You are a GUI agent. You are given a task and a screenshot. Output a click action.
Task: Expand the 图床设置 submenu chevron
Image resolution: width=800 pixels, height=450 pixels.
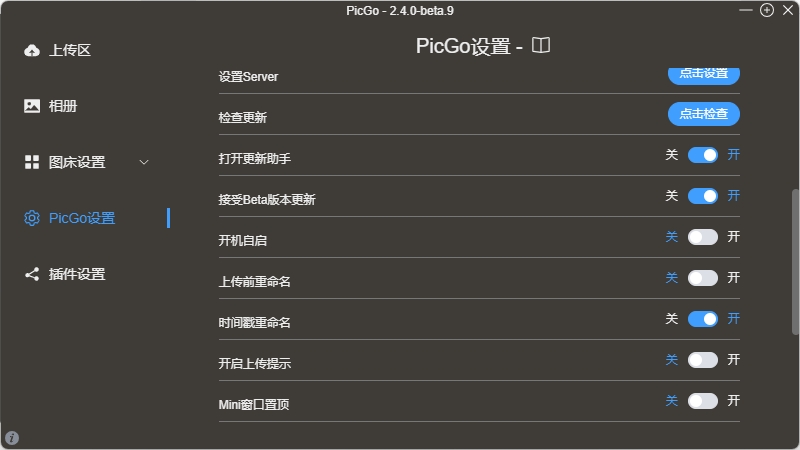(x=144, y=162)
